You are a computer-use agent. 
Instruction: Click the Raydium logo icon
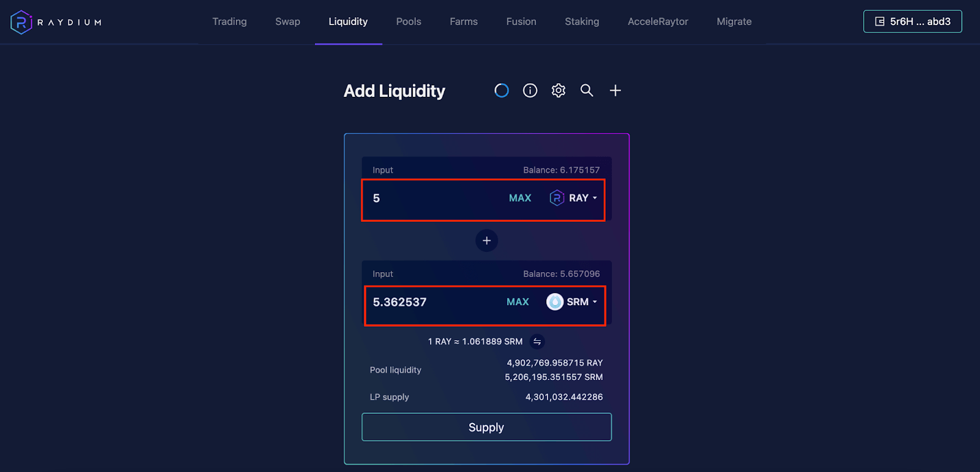click(21, 22)
